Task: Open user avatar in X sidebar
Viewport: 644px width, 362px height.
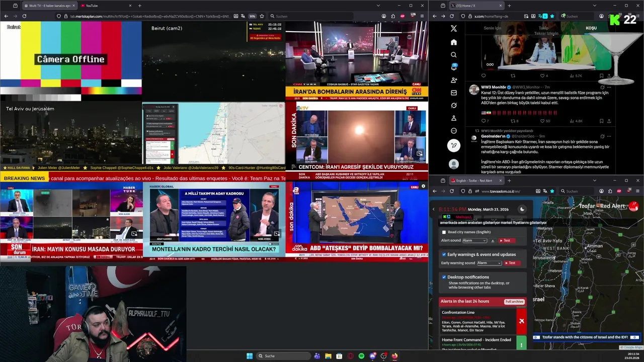Action: tap(454, 164)
